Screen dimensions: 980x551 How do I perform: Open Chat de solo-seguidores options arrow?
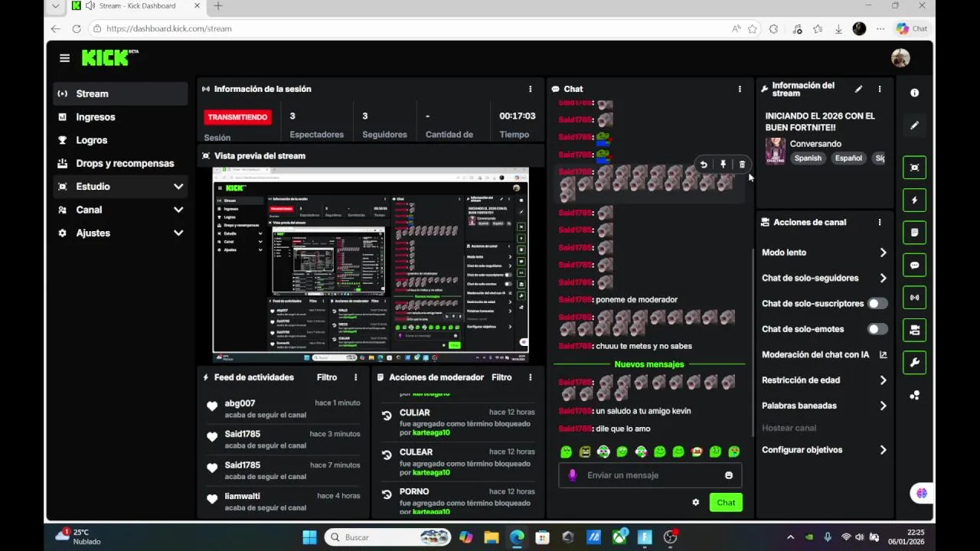click(883, 278)
